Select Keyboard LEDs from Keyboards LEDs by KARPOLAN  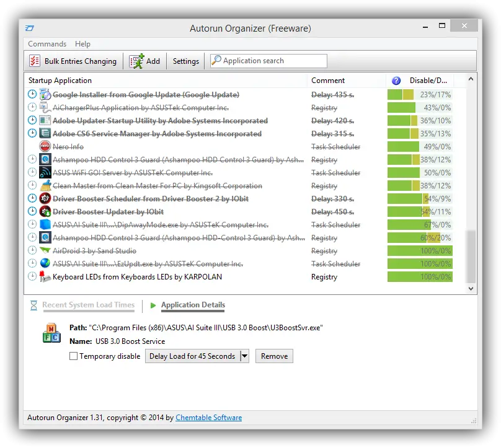137,277
